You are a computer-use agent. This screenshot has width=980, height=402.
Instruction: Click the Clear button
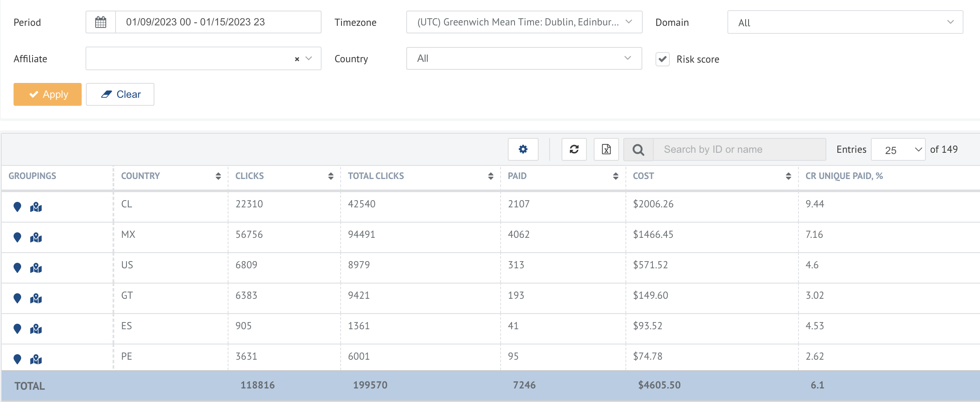120,94
